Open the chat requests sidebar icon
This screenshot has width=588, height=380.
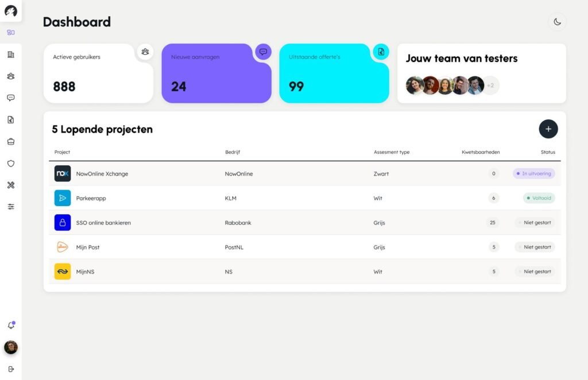pos(11,98)
